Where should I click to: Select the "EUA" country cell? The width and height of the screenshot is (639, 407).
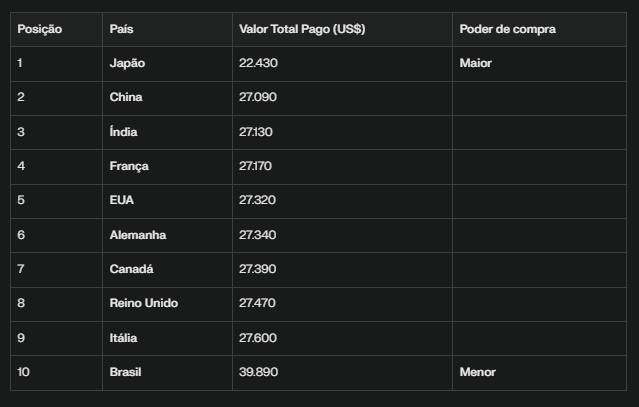point(122,200)
